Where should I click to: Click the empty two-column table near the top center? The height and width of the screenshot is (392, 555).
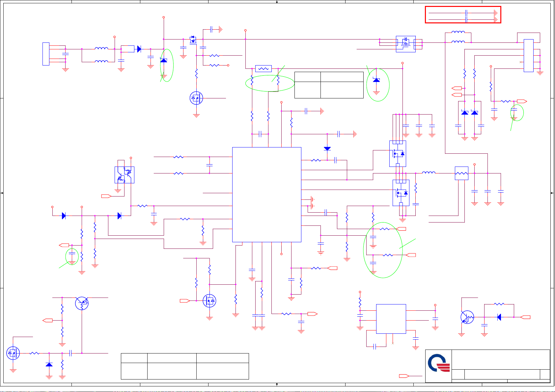coord(329,85)
